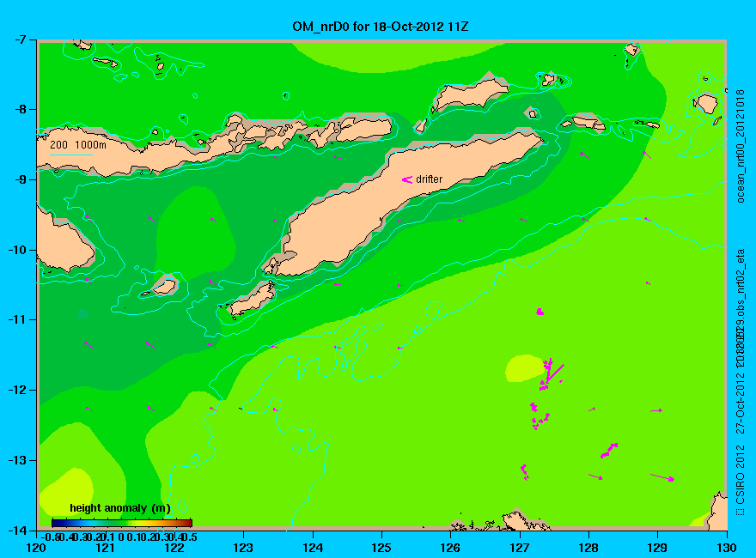Click longitude label 125
The height and width of the screenshot is (558, 756).
coord(381,548)
